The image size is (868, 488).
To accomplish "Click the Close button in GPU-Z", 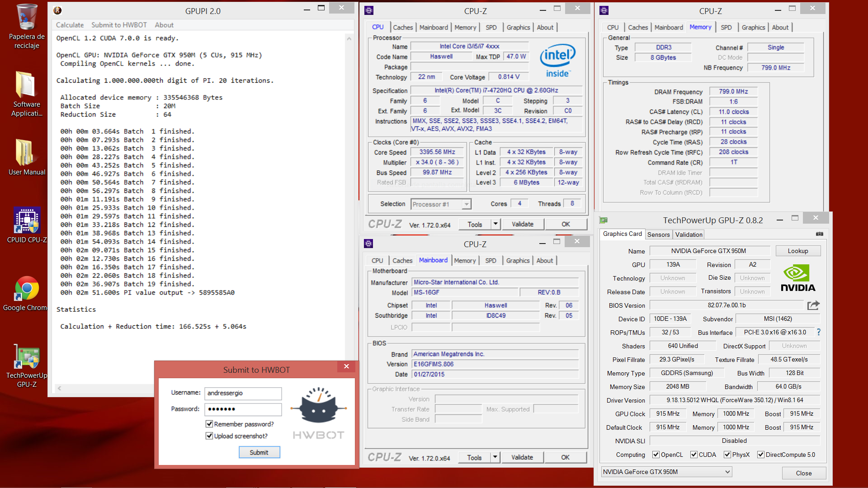I will click(804, 473).
